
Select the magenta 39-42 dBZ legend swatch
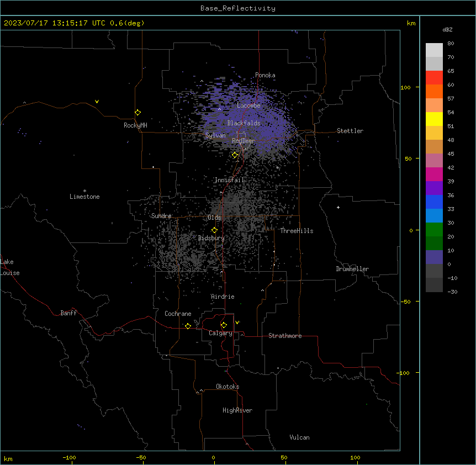point(434,174)
